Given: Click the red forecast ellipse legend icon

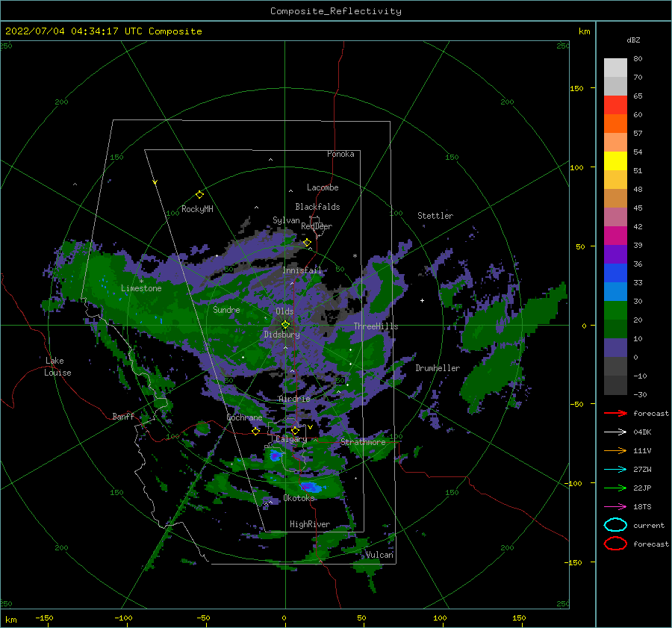Looking at the screenshot, I should click(x=615, y=544).
